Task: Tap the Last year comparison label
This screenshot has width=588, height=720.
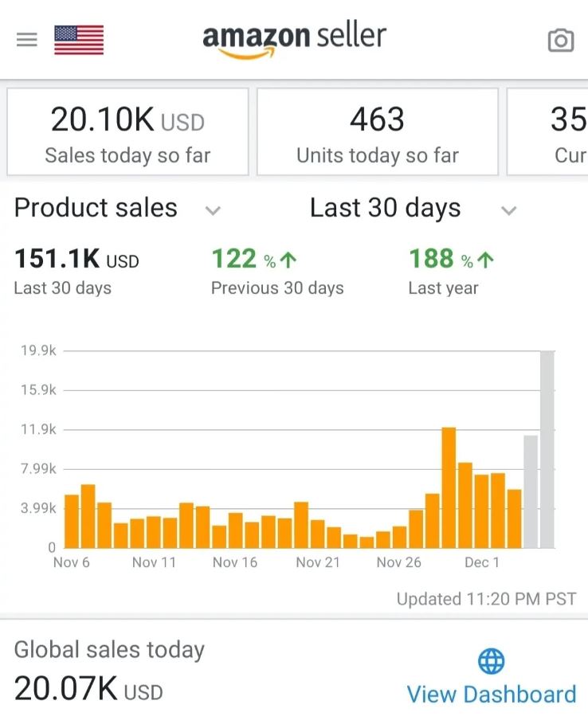Action: (x=443, y=288)
